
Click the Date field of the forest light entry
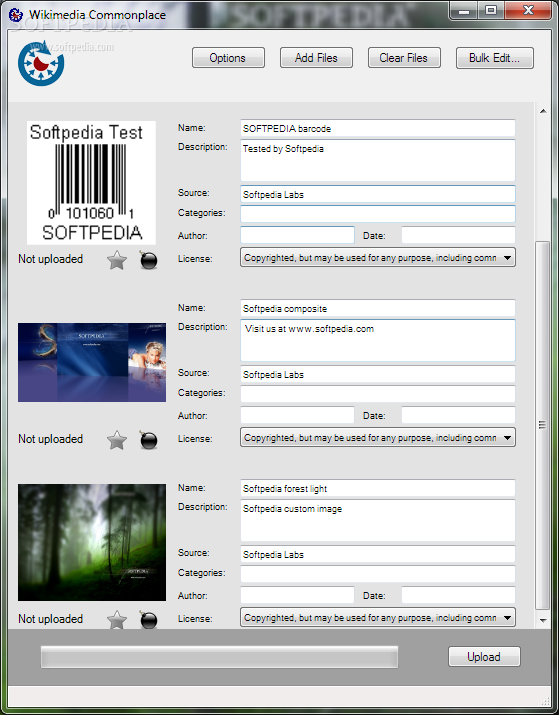[x=458, y=596]
